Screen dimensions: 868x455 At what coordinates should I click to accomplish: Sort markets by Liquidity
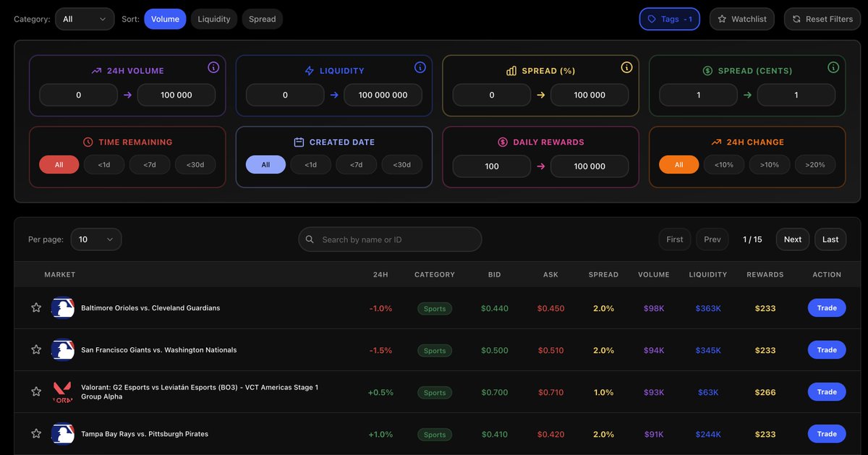pyautogui.click(x=214, y=19)
